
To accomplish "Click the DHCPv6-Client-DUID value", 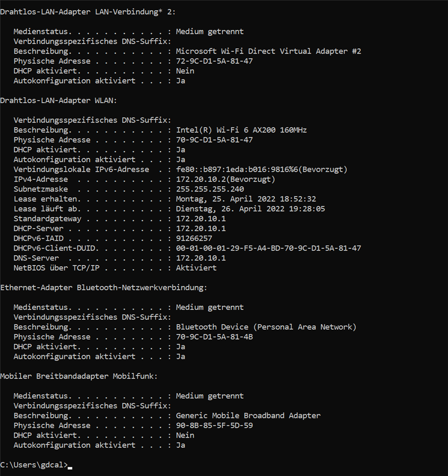I will (x=268, y=248).
